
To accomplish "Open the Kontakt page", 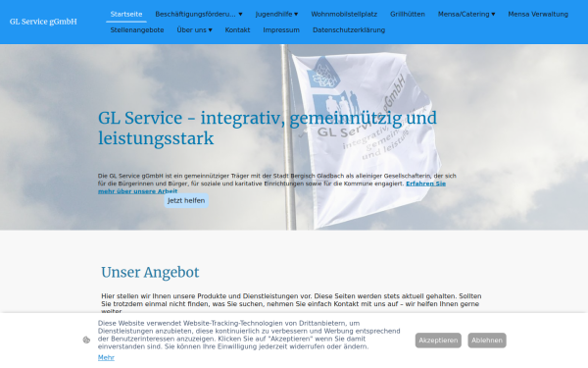I will click(237, 30).
